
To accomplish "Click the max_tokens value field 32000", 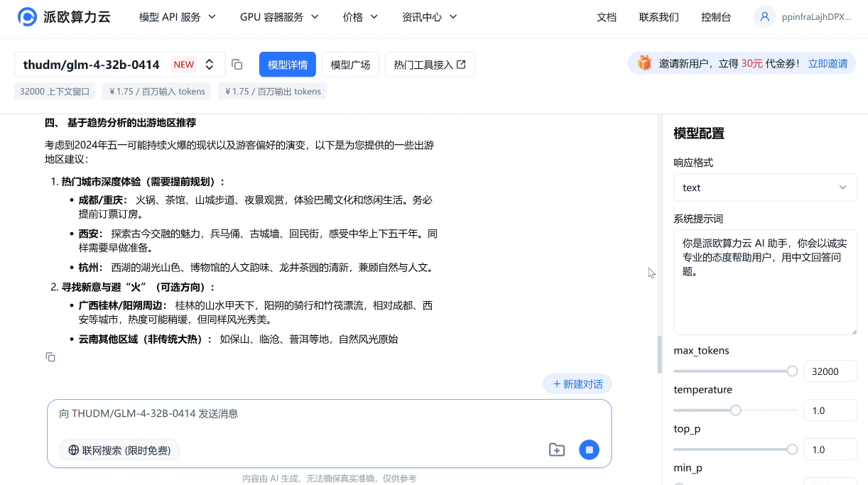I will coord(830,371).
